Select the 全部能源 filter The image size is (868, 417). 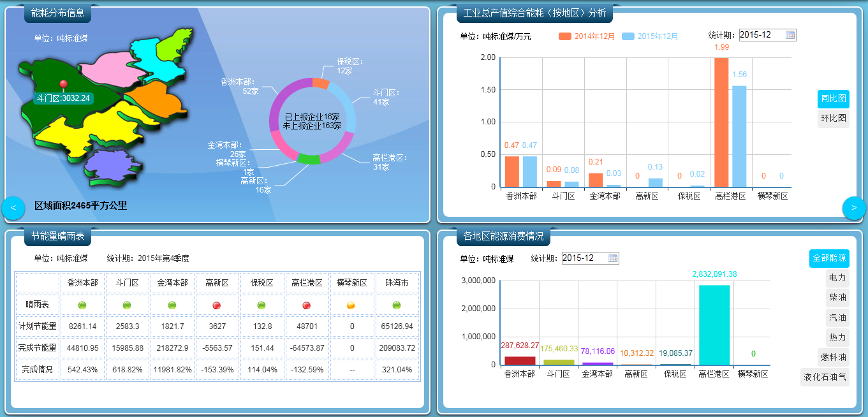(x=829, y=258)
